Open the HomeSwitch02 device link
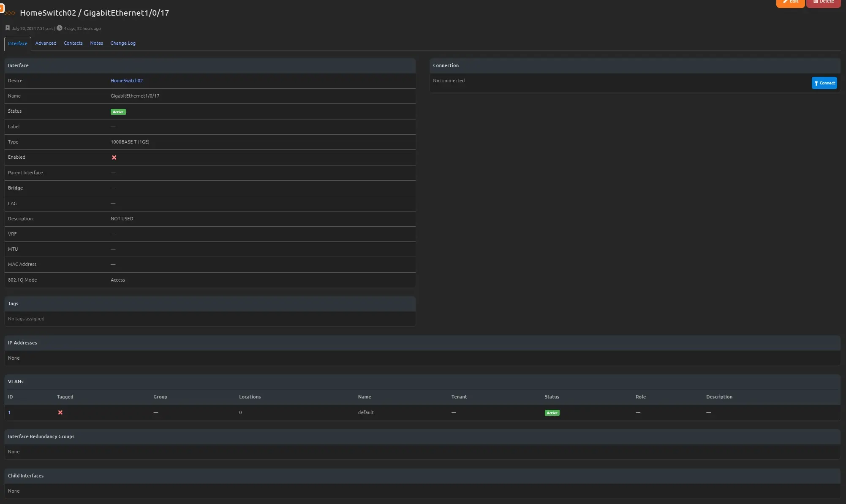This screenshot has width=846, height=504. pos(127,81)
